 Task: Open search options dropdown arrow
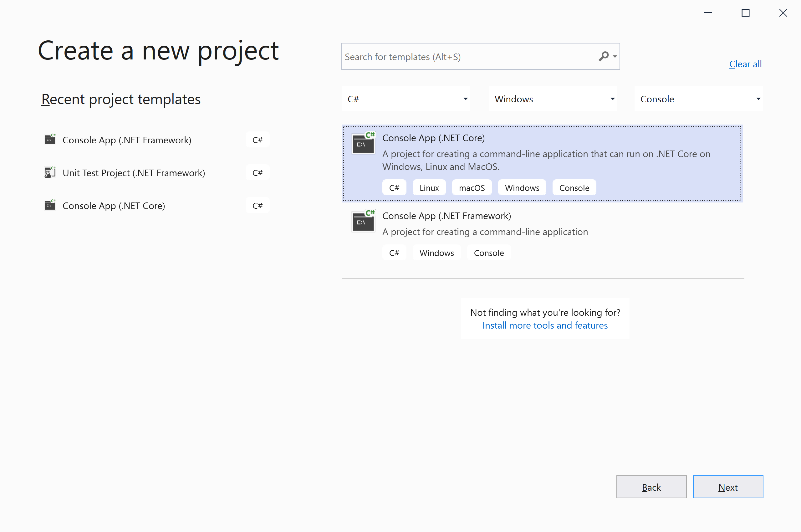[x=615, y=57]
